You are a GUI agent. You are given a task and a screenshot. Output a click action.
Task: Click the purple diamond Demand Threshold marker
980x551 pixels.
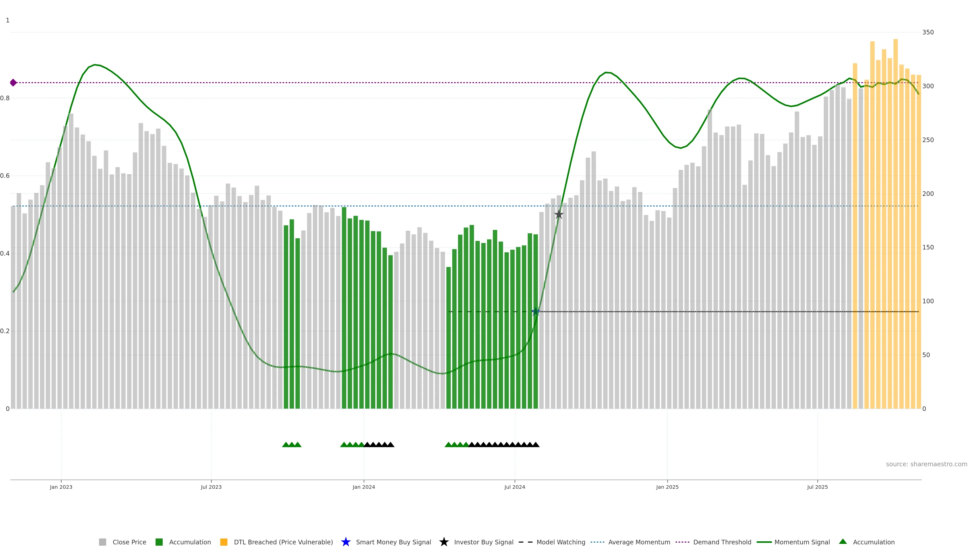click(x=13, y=82)
